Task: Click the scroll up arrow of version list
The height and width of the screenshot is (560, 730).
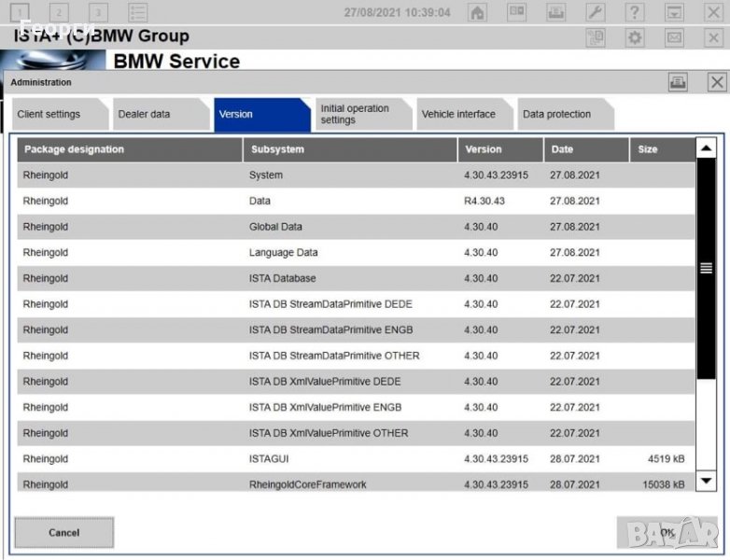Action: 707,149
